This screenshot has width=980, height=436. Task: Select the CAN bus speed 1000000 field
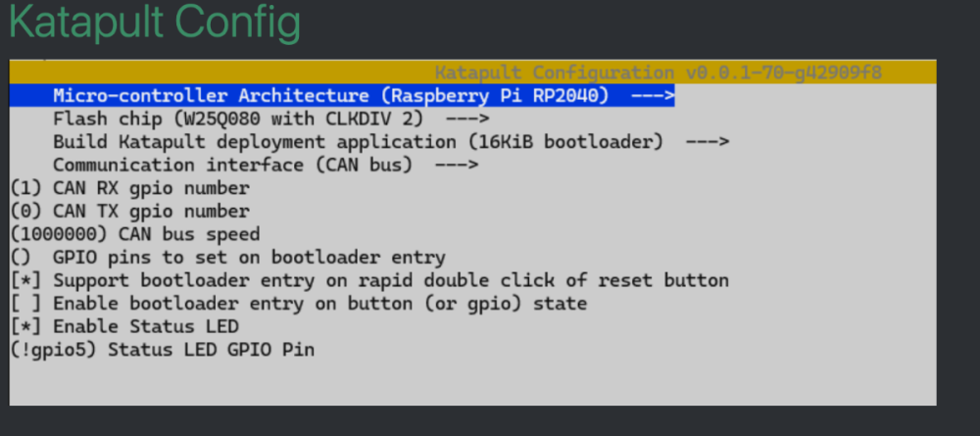135,234
